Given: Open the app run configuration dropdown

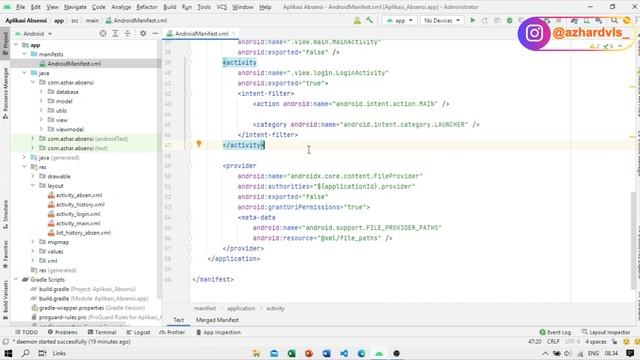Looking at the screenshot, I should (x=400, y=20).
